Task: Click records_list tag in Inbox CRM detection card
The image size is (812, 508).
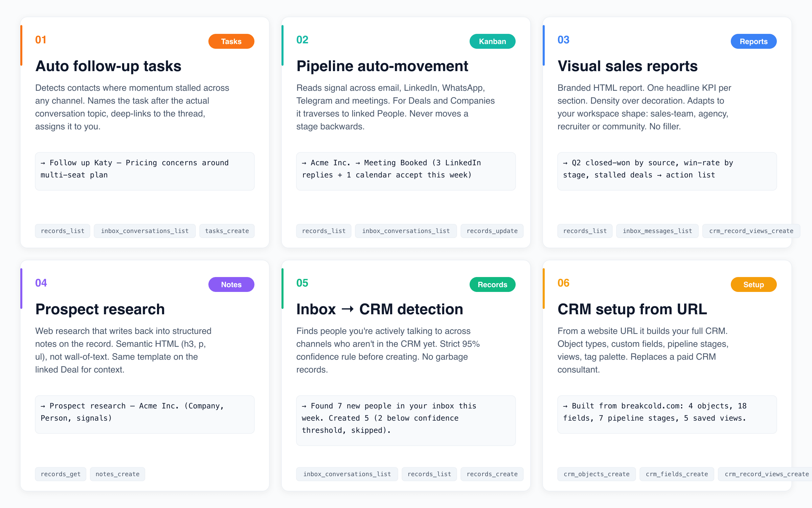Action: [x=429, y=474]
